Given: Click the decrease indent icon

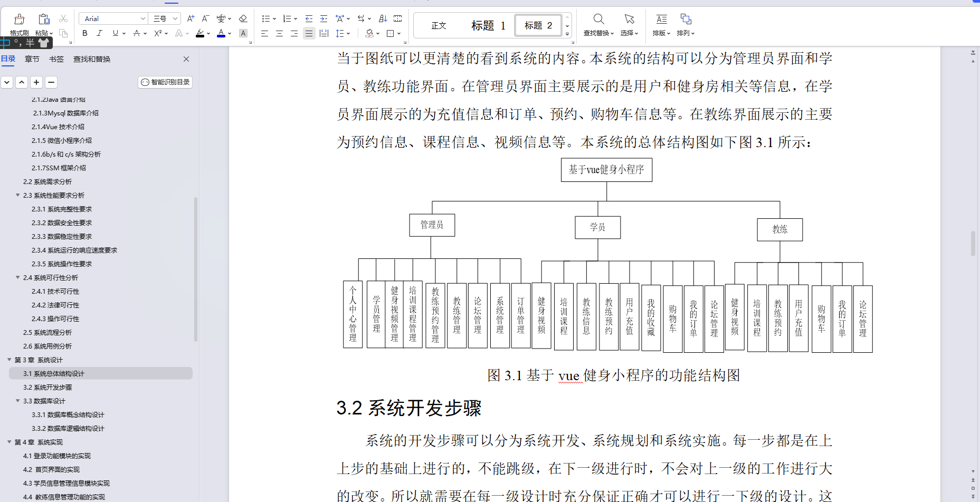Looking at the screenshot, I should click(309, 18).
